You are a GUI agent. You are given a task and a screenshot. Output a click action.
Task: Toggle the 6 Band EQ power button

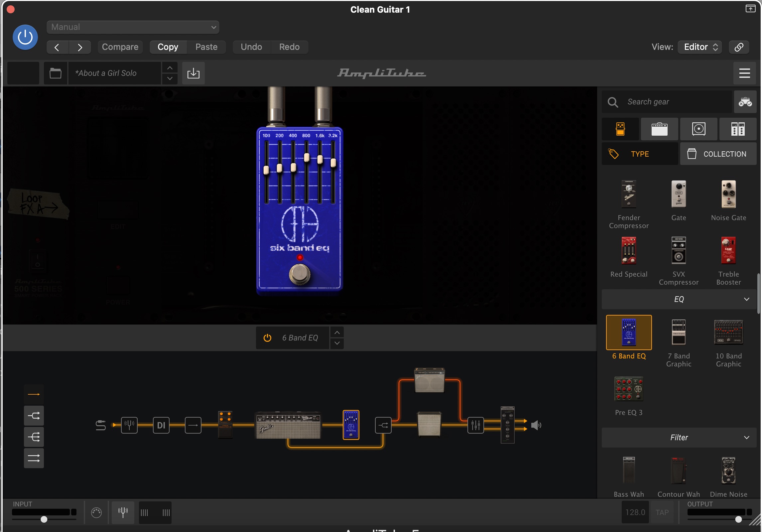click(267, 338)
